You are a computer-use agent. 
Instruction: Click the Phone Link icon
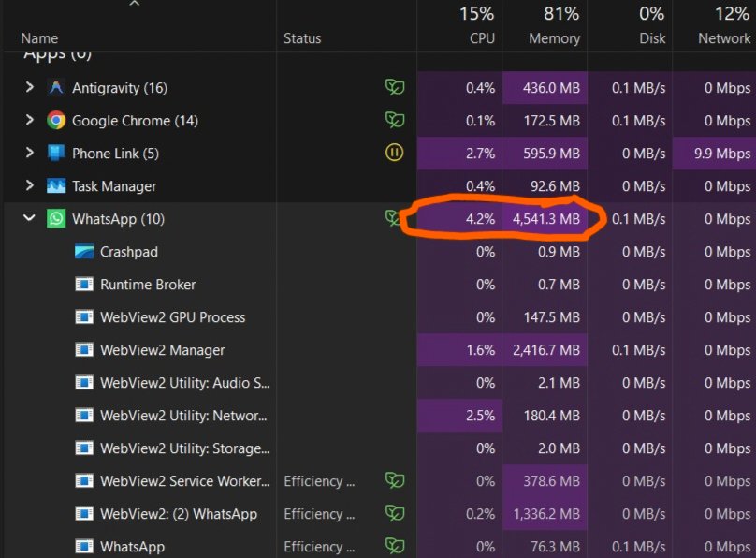pyautogui.click(x=56, y=154)
